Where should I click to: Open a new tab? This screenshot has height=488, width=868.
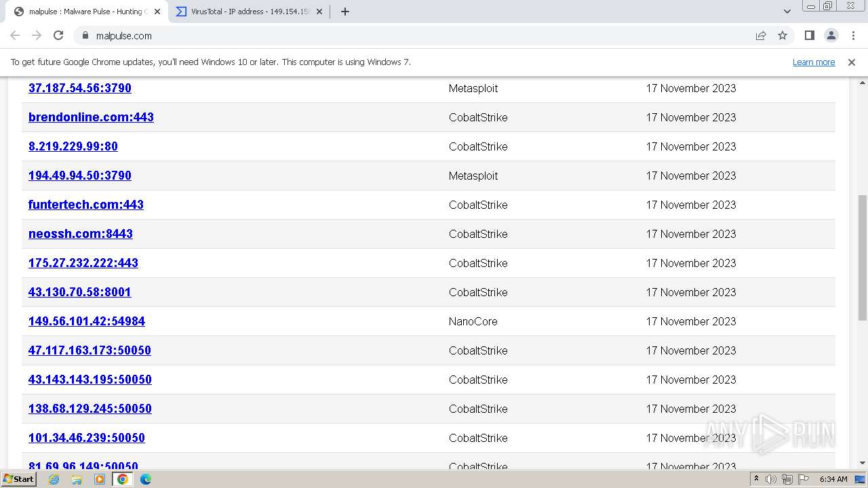coord(344,12)
